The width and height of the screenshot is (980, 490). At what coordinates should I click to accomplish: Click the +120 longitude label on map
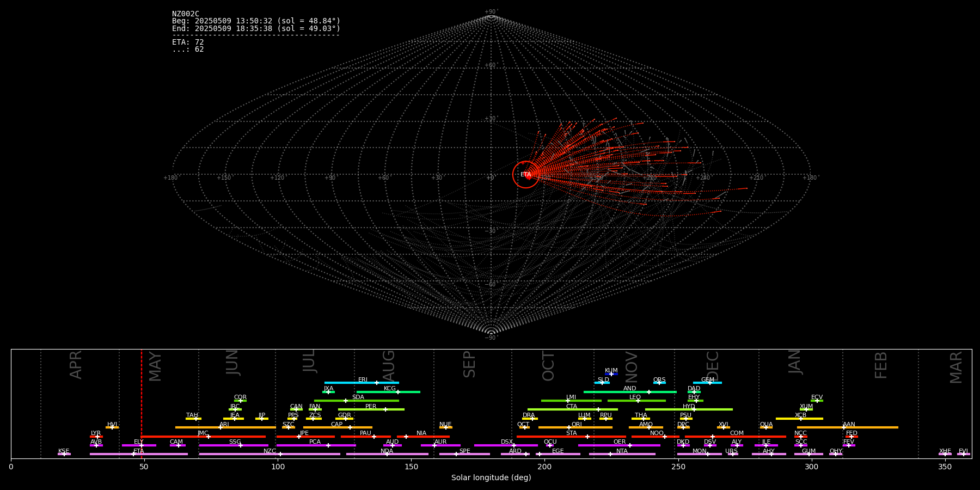[277, 177]
